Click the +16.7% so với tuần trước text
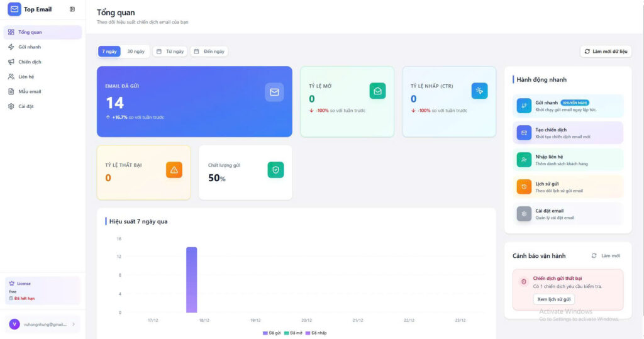This screenshot has height=339, width=644. click(135, 117)
